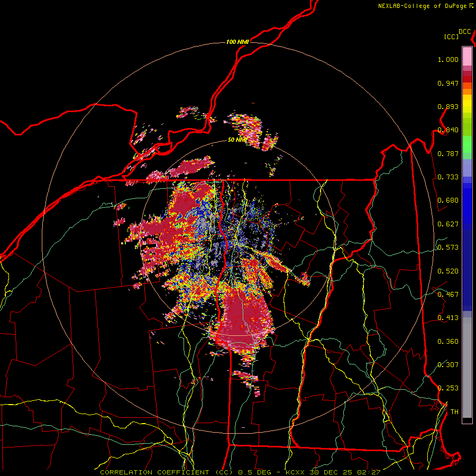Click the CORRELATION COEFFICIENT (CC) title text
Image resolution: width=476 pixels, height=476 pixels.
(x=167, y=472)
